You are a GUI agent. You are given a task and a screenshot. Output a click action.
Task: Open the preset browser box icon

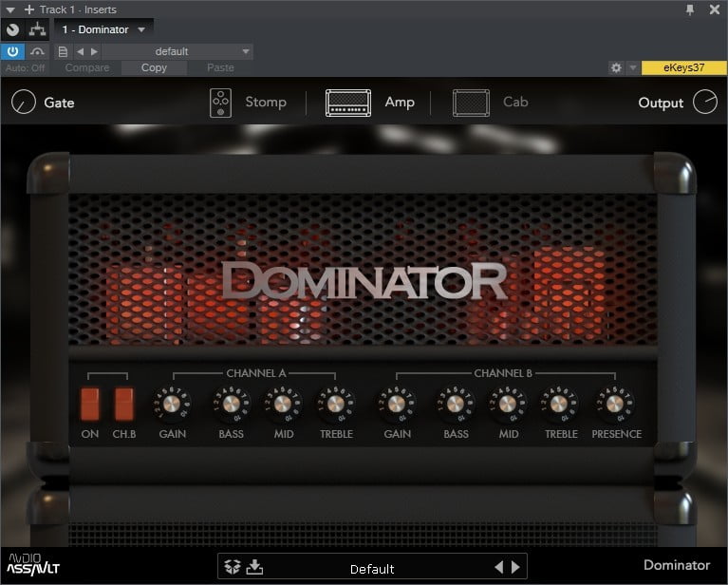click(233, 566)
